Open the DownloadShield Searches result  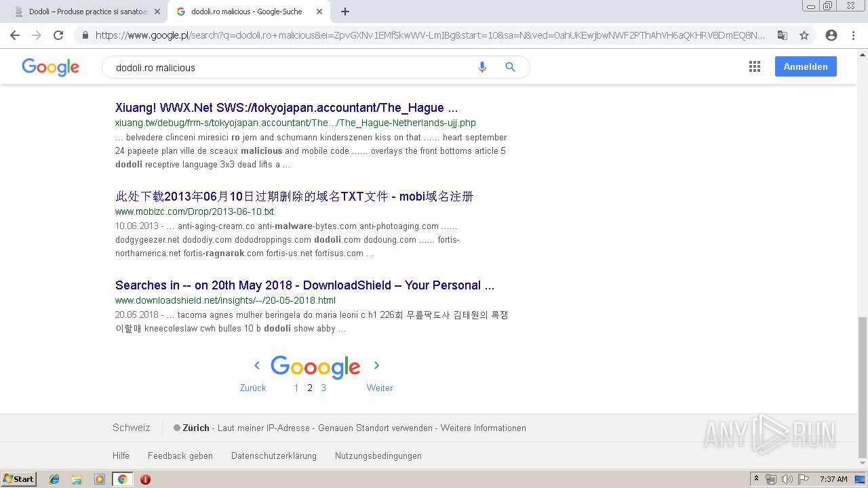click(x=304, y=285)
